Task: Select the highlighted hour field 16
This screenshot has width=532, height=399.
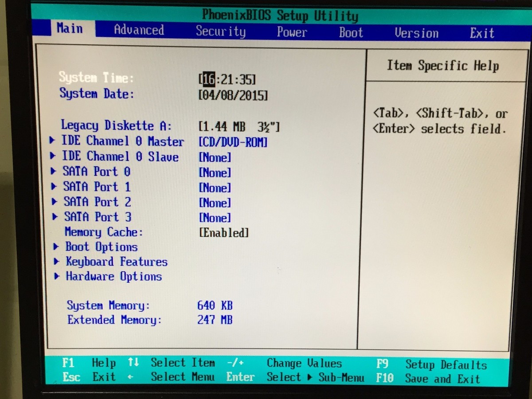Action: 208,79
